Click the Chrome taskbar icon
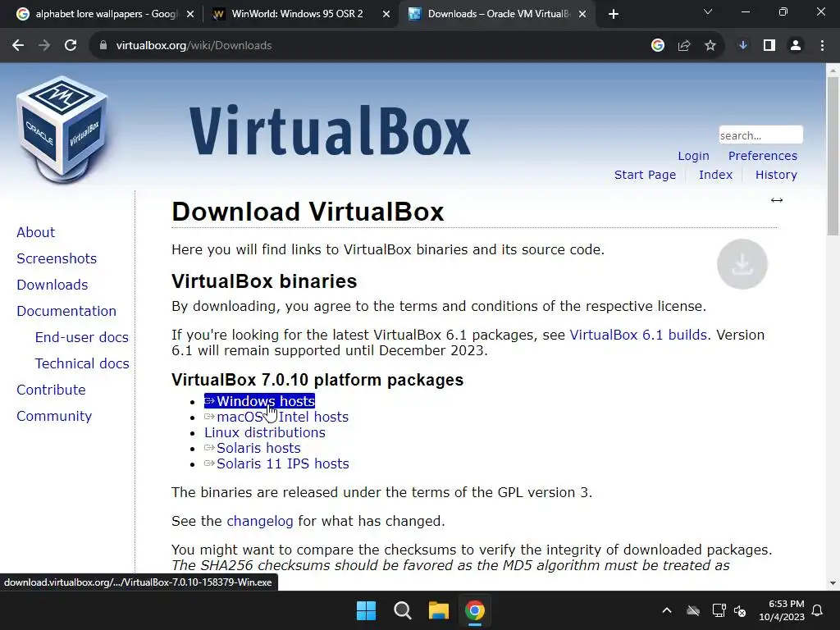This screenshot has height=630, width=840. point(475,610)
